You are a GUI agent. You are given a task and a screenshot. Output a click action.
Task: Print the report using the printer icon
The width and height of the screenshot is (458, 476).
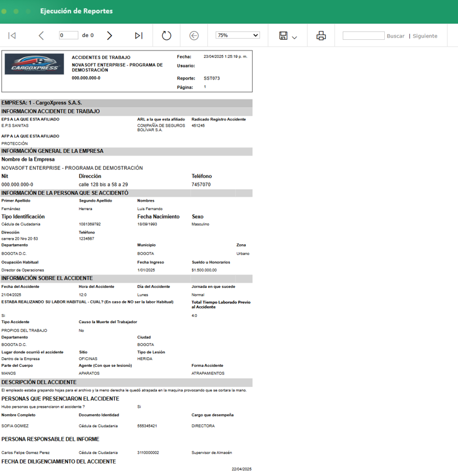click(321, 36)
